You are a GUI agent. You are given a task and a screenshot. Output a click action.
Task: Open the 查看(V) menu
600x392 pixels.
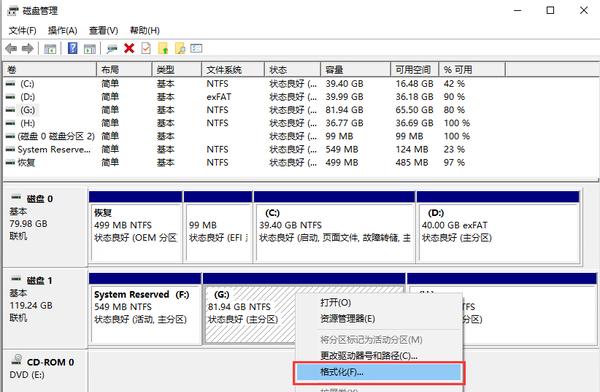104,30
